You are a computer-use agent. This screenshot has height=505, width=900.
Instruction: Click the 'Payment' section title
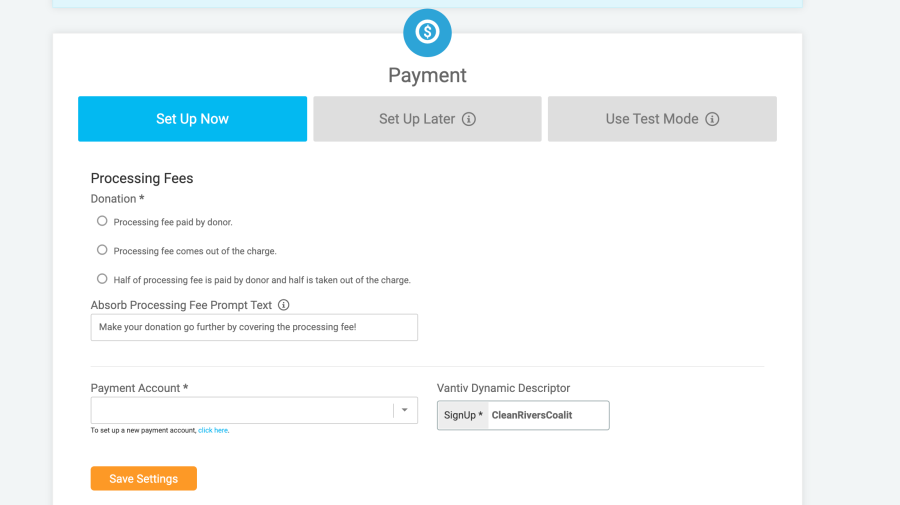point(427,75)
